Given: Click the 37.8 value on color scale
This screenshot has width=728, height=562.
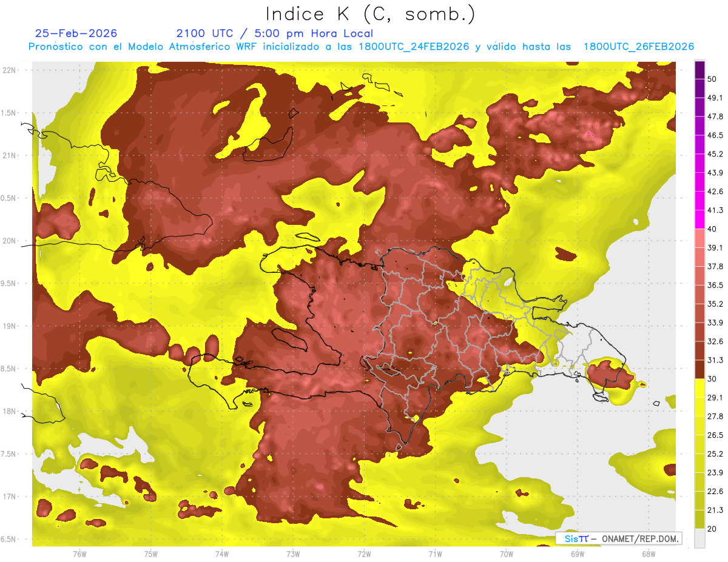Looking at the screenshot, I should [715, 266].
